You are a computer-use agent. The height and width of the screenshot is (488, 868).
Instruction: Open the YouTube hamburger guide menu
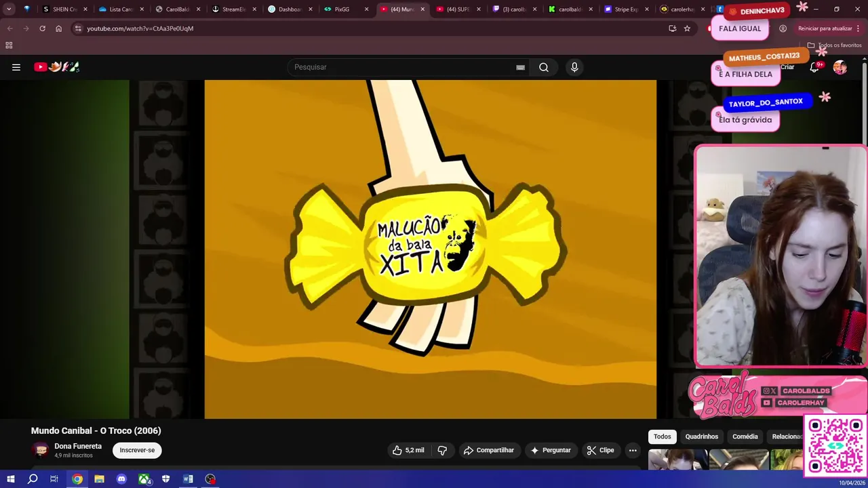(x=16, y=67)
